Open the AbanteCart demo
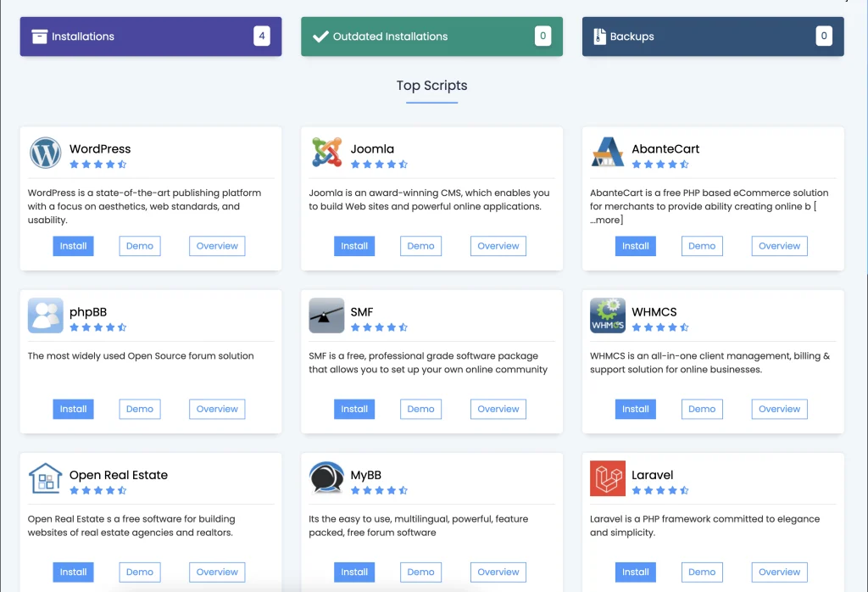This screenshot has width=868, height=592. (x=702, y=246)
